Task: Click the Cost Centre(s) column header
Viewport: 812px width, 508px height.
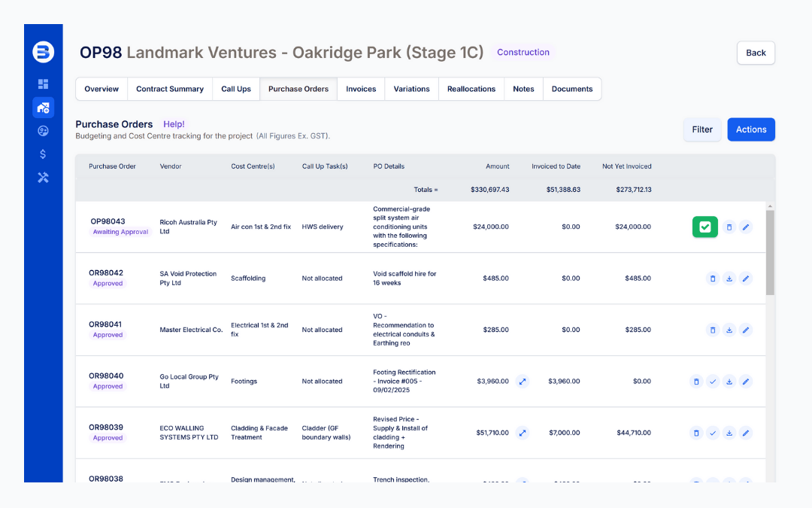Action: [x=253, y=166]
